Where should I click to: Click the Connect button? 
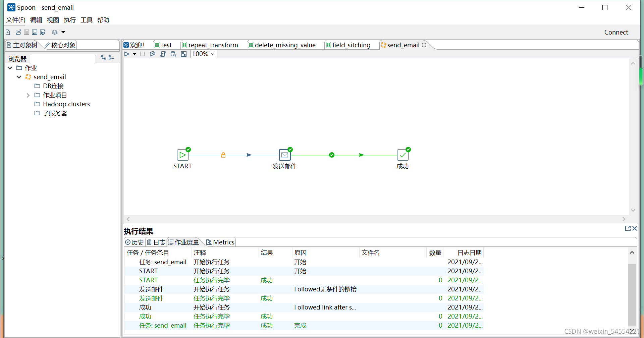point(616,32)
